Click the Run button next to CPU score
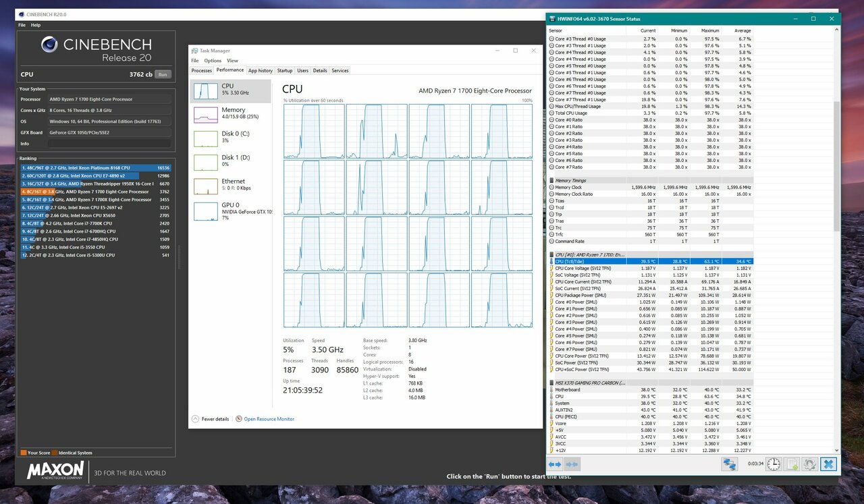 (162, 74)
